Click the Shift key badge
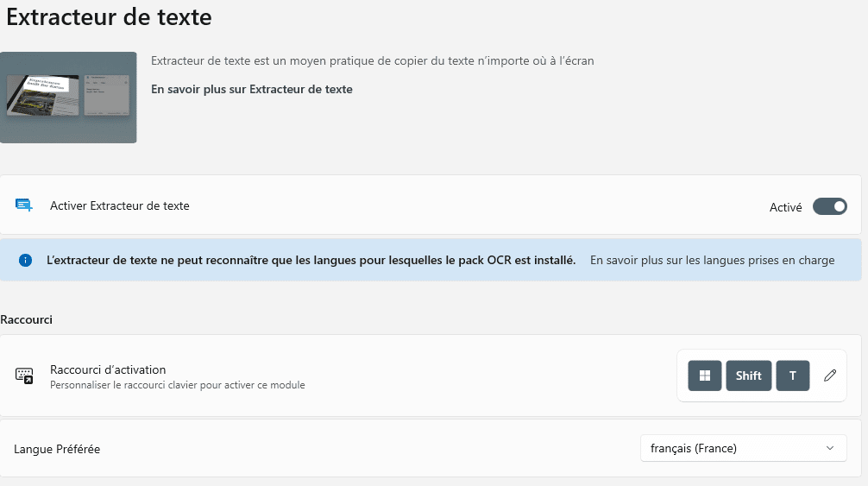 [748, 376]
